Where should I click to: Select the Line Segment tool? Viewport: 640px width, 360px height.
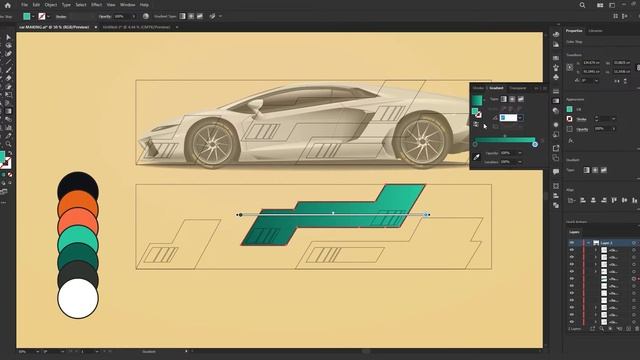[x=9, y=62]
